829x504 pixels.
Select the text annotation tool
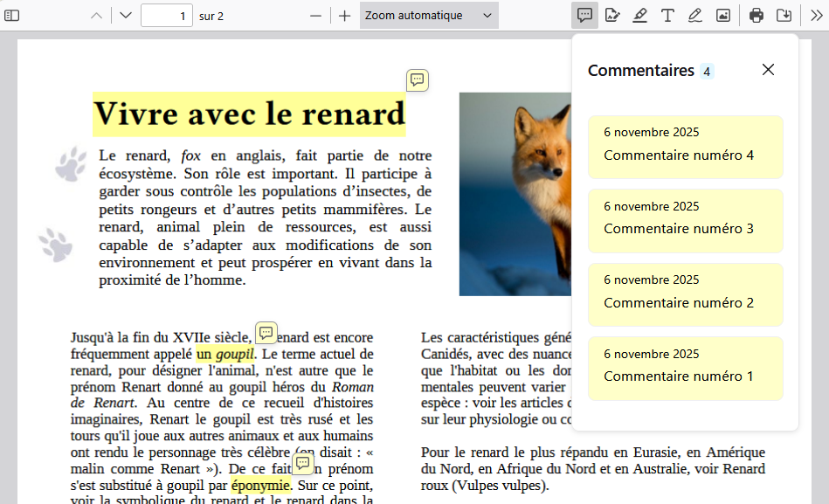[667, 16]
